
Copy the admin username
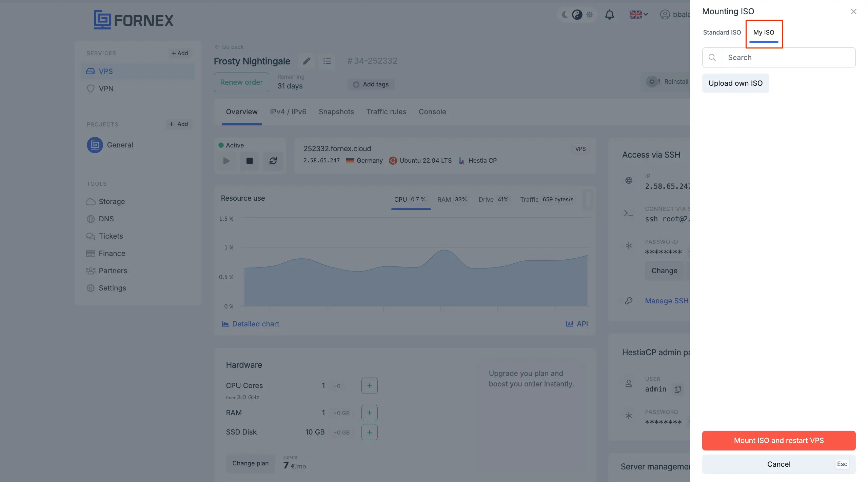(678, 389)
